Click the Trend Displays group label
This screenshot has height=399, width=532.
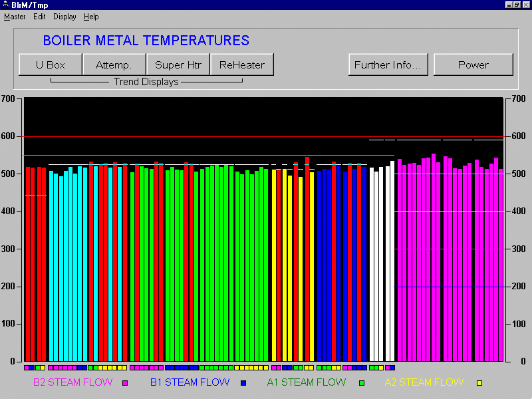click(146, 82)
